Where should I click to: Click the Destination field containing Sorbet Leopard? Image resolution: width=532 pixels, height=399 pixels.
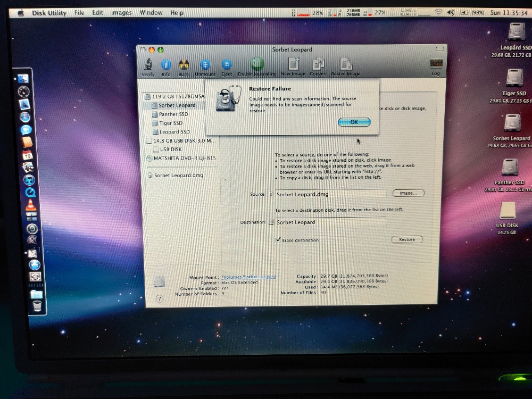click(330, 222)
